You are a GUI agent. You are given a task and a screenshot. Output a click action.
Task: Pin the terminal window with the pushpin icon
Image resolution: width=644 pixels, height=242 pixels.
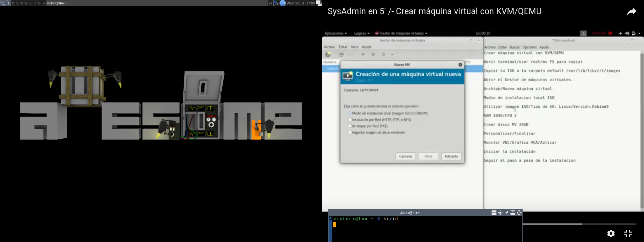tap(507, 213)
